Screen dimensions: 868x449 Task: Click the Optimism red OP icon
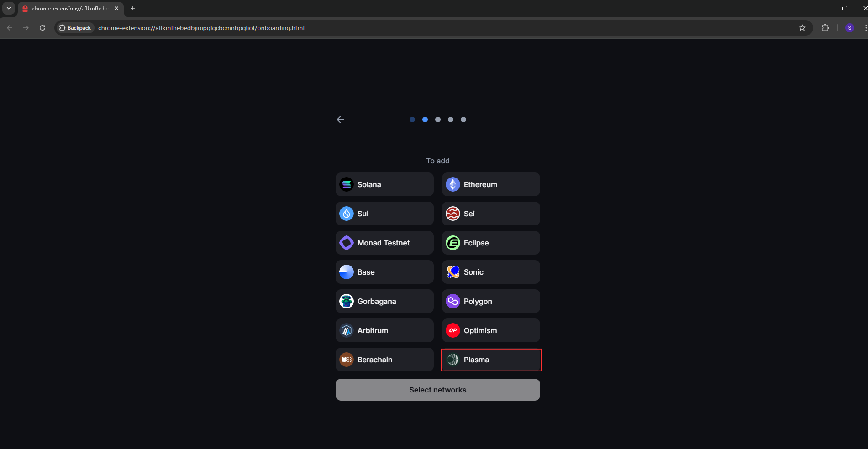point(452,330)
